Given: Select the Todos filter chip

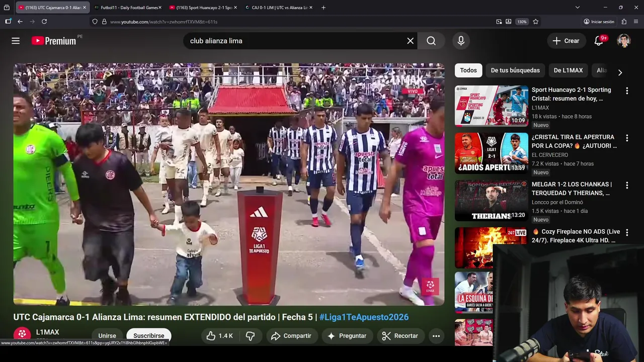Looking at the screenshot, I should 468,70.
